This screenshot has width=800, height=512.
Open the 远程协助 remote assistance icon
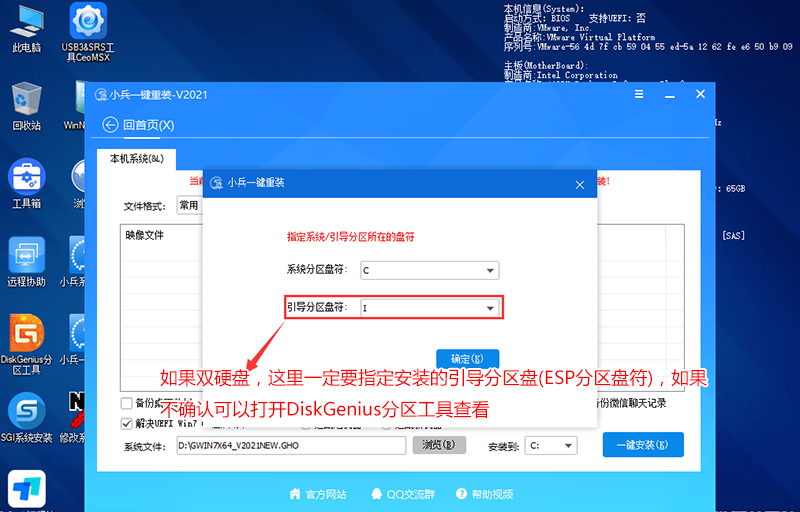[26, 262]
